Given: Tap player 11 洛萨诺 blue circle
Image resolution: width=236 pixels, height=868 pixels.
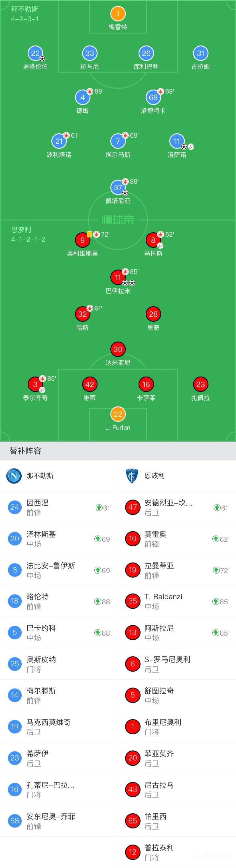Looking at the screenshot, I should click(x=177, y=141).
